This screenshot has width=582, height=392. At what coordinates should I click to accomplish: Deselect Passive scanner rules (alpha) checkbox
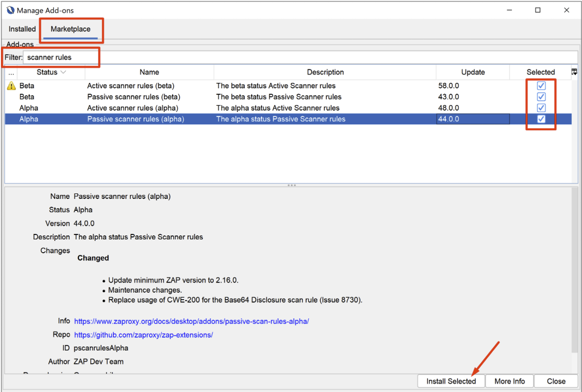coord(541,119)
